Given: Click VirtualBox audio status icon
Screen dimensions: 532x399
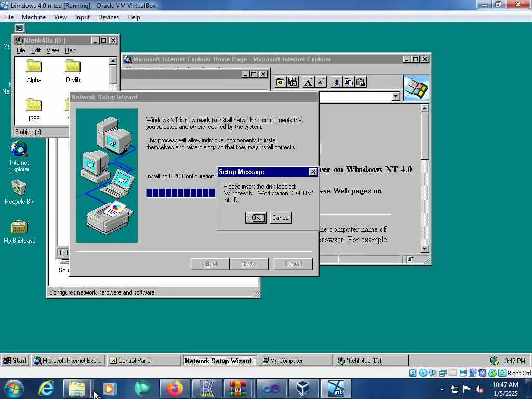Looking at the screenshot, I should pyautogui.click(x=433, y=373).
